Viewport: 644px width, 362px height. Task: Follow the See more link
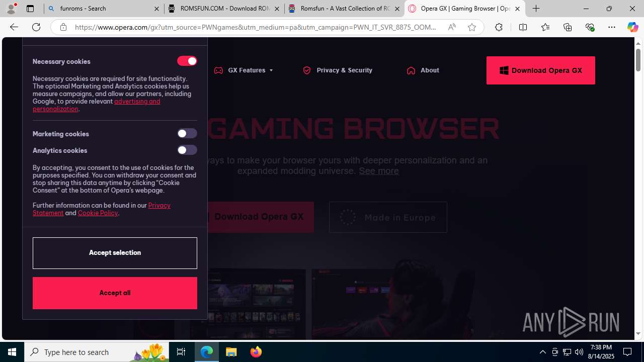pos(378,171)
